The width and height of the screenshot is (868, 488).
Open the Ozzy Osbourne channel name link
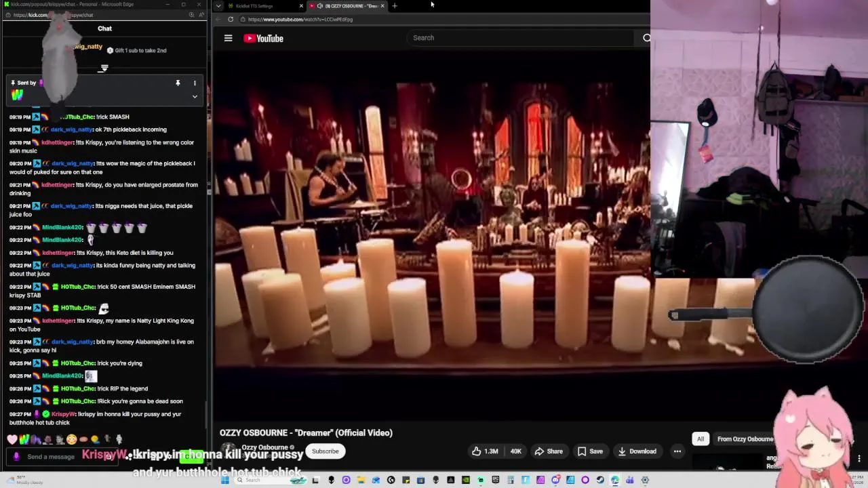click(x=265, y=447)
